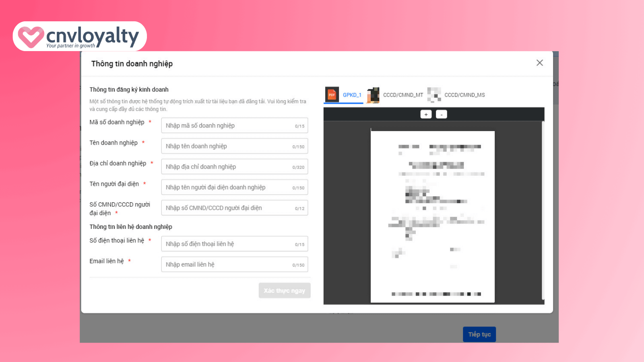Click the Tên người đại diện field

point(228,187)
